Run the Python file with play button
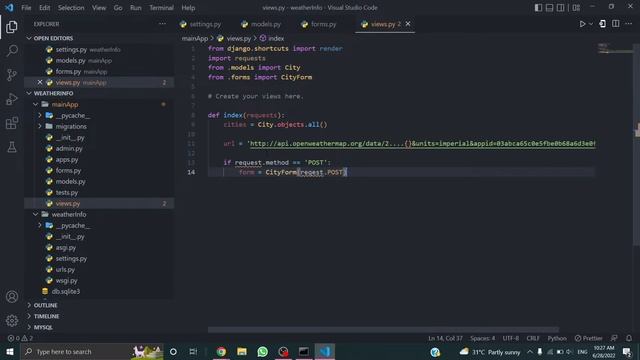 pyautogui.click(x=582, y=24)
